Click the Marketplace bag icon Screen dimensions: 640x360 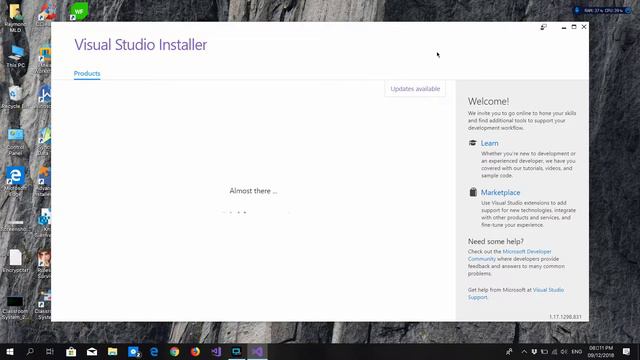tap(473, 192)
